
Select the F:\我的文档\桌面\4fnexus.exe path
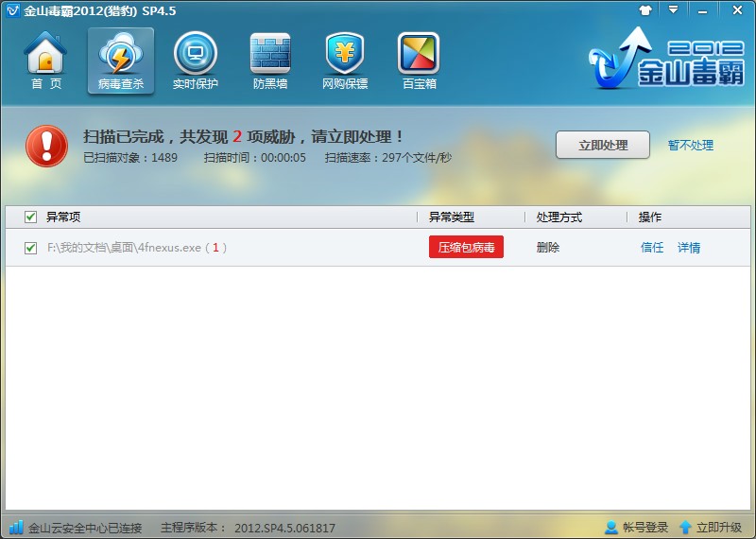click(x=124, y=248)
